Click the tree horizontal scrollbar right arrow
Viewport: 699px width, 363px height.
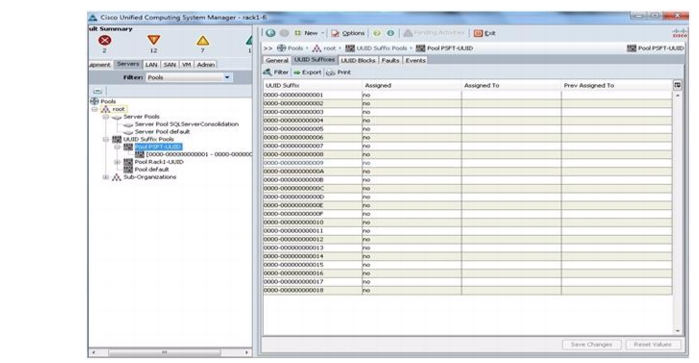coord(247,352)
